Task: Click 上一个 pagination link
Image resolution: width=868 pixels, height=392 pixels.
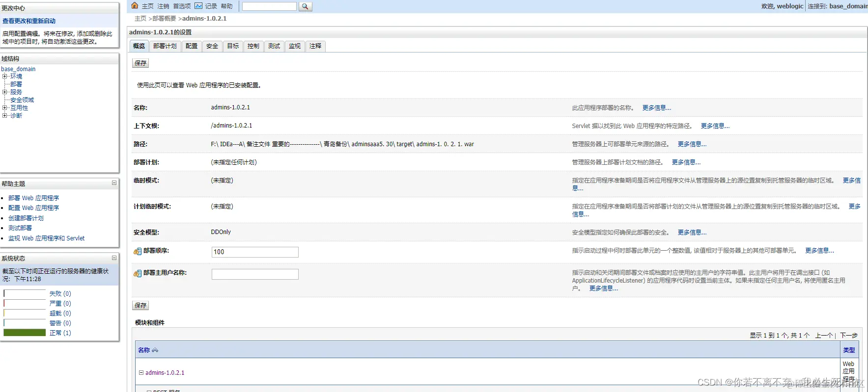Action: [824, 336]
